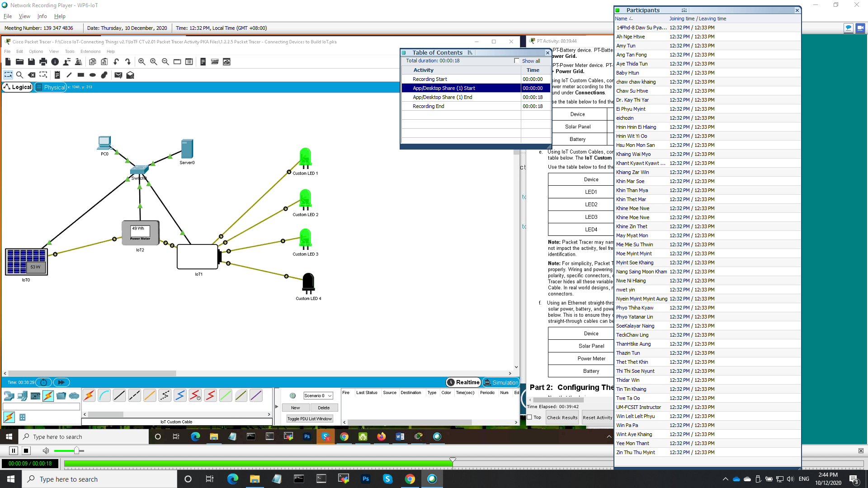Open the Scenario 0 dropdown
This screenshot has width=868, height=488.
tap(318, 396)
